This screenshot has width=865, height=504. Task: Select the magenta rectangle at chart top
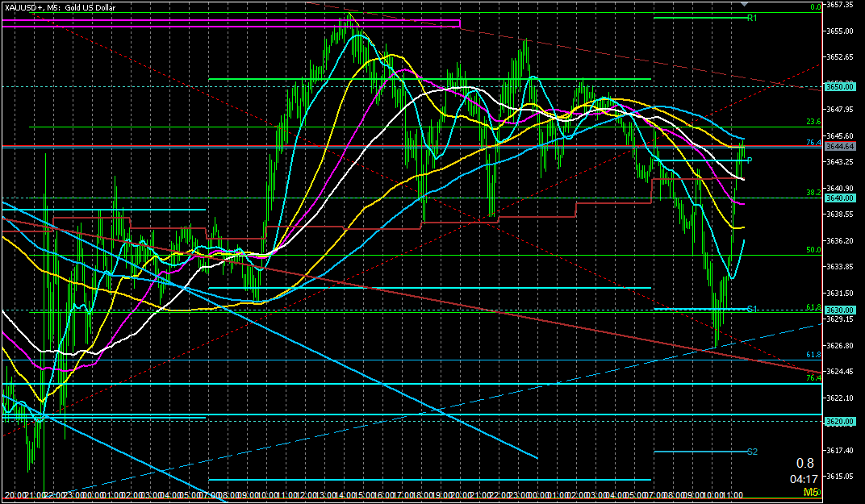click(x=231, y=23)
